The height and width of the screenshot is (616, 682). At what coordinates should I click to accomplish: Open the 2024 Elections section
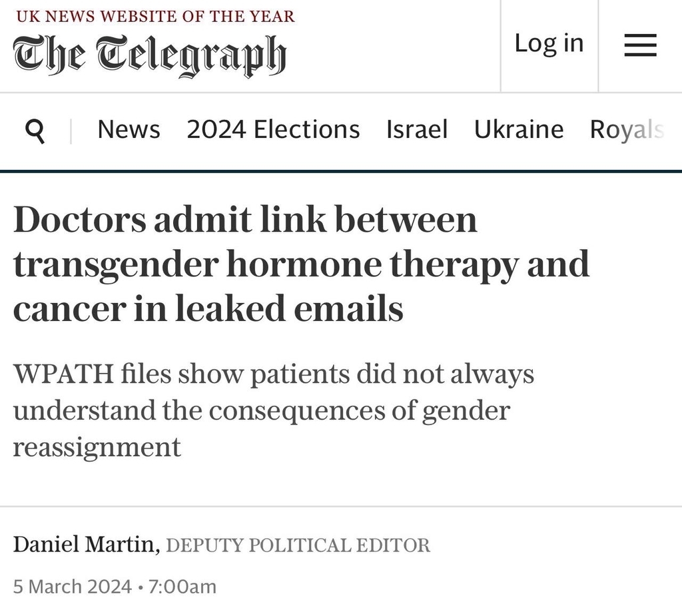coord(273,129)
